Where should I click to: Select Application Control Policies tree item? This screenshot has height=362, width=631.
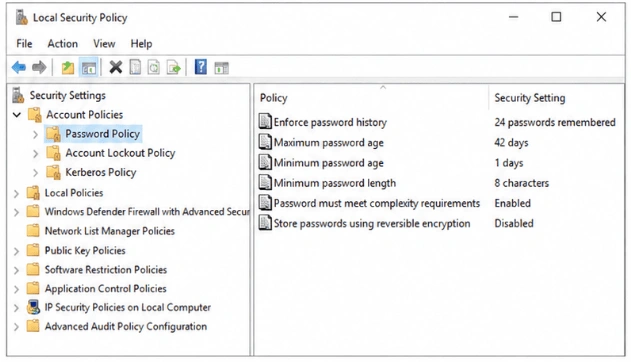pos(105,288)
